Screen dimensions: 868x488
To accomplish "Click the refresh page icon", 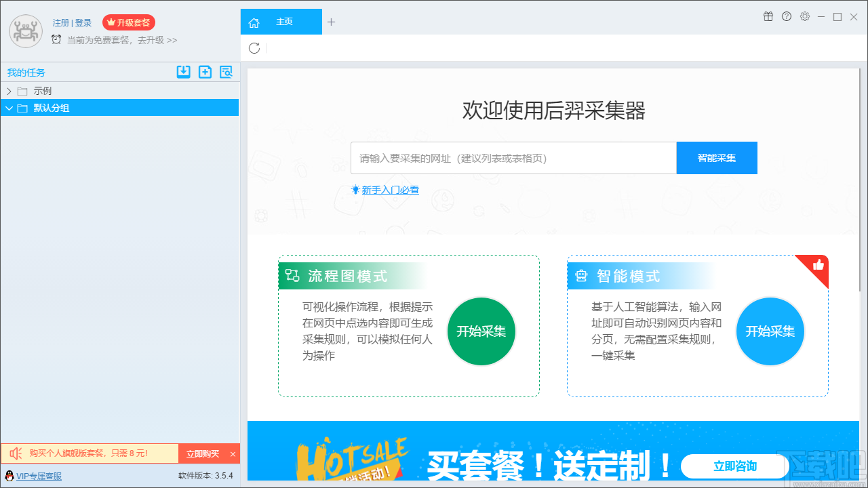I will pos(254,48).
